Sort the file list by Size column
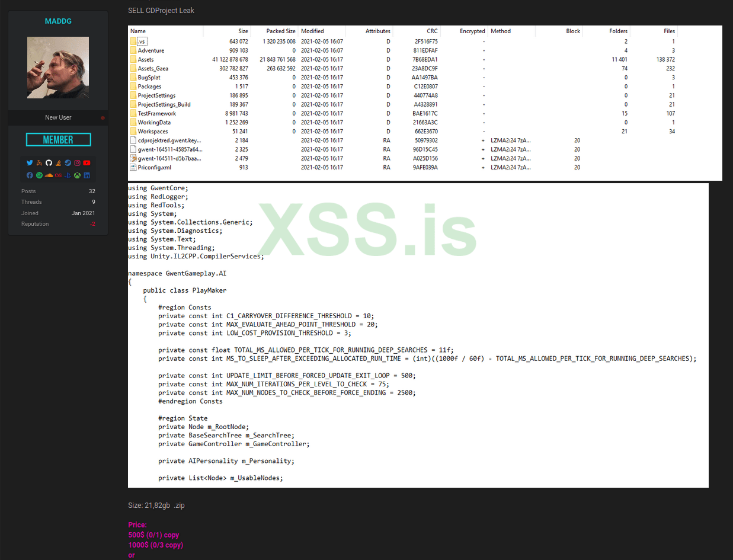This screenshot has width=733, height=560. (x=242, y=31)
